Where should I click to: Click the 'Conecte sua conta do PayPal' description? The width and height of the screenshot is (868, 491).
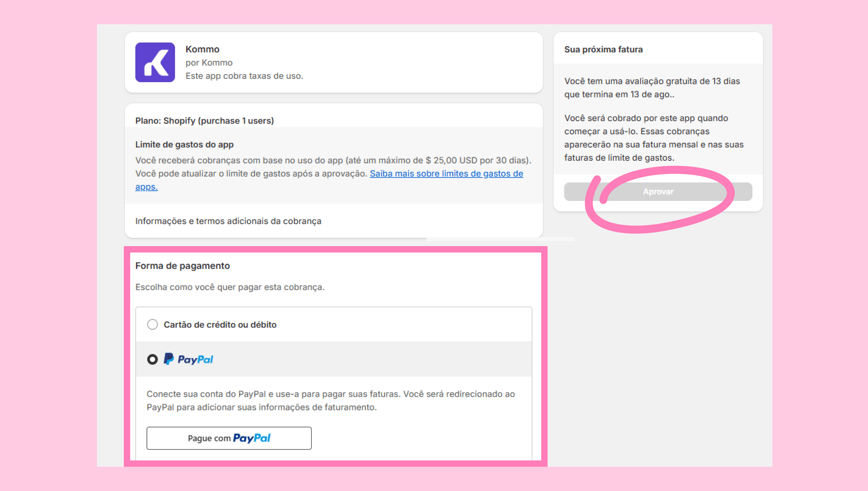click(331, 401)
